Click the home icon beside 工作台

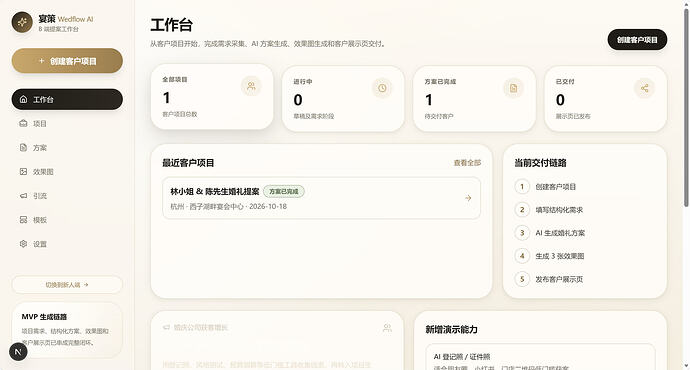click(x=23, y=99)
